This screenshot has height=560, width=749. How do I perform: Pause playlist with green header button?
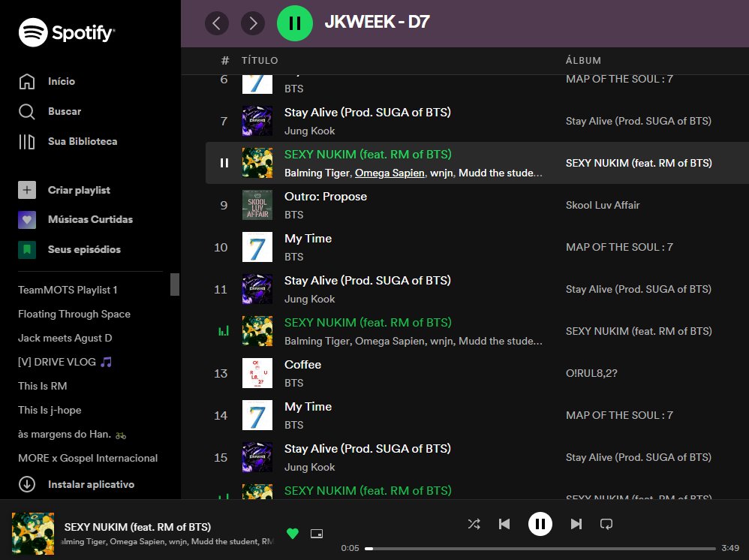[x=295, y=23]
